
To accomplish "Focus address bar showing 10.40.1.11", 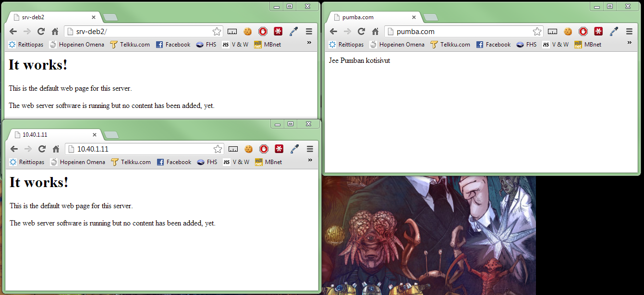I will [x=145, y=149].
